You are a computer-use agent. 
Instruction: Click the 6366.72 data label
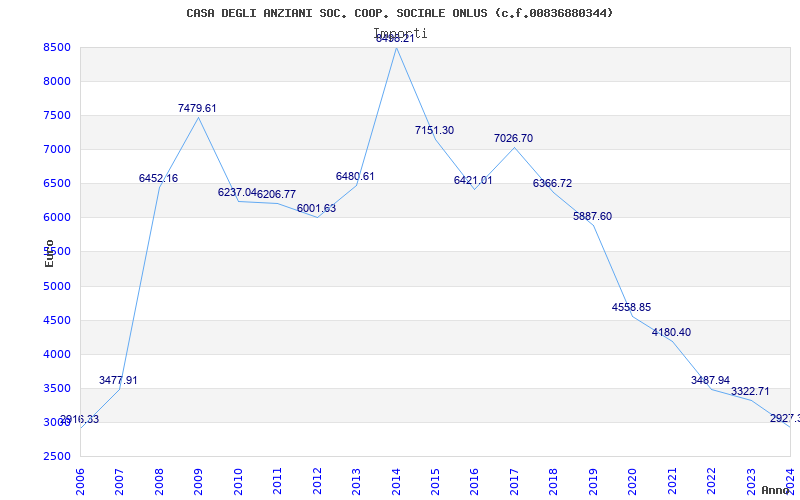click(553, 183)
